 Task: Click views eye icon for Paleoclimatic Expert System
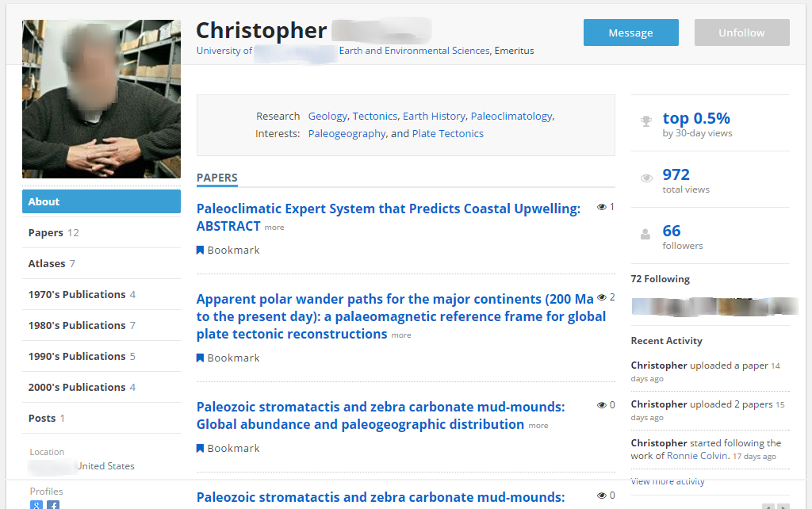[602, 207]
